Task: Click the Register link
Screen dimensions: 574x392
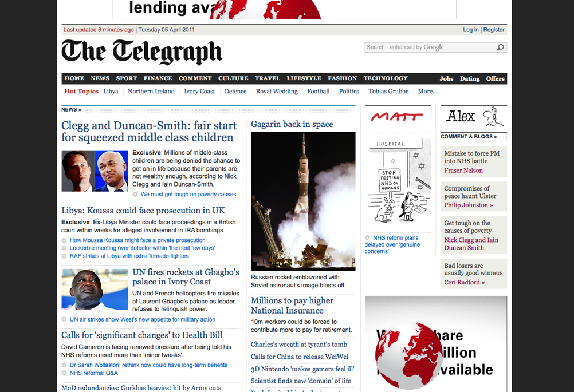Action: [494, 30]
